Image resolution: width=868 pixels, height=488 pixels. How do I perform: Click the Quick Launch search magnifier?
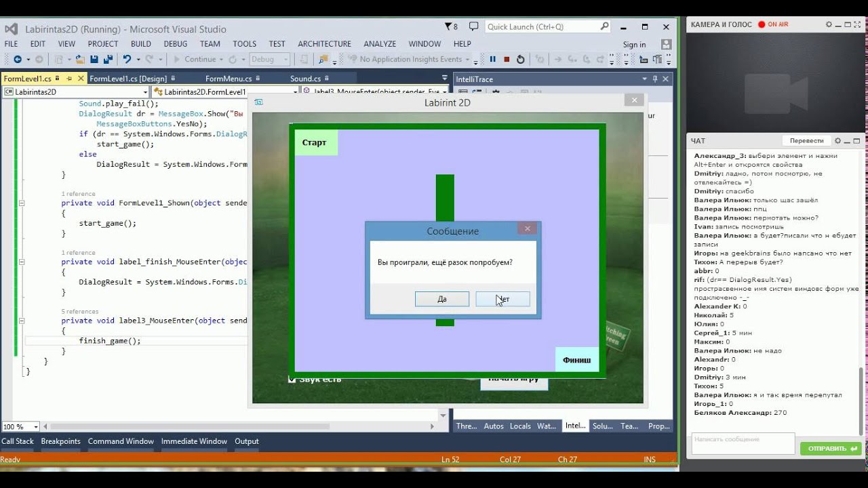click(x=604, y=26)
